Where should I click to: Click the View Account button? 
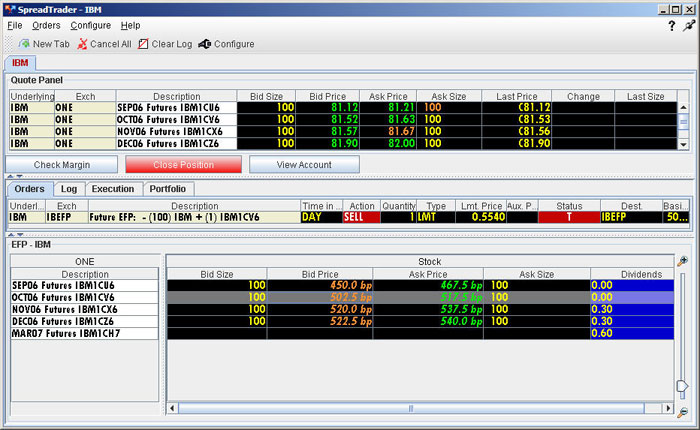click(304, 165)
